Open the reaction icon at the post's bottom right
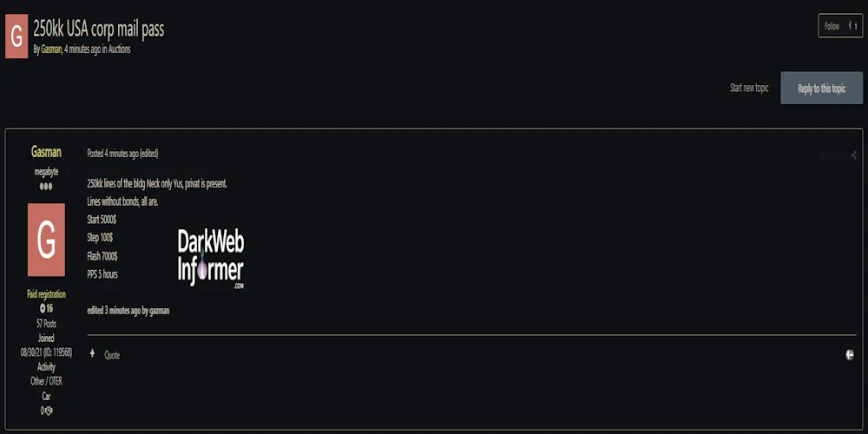 850,354
